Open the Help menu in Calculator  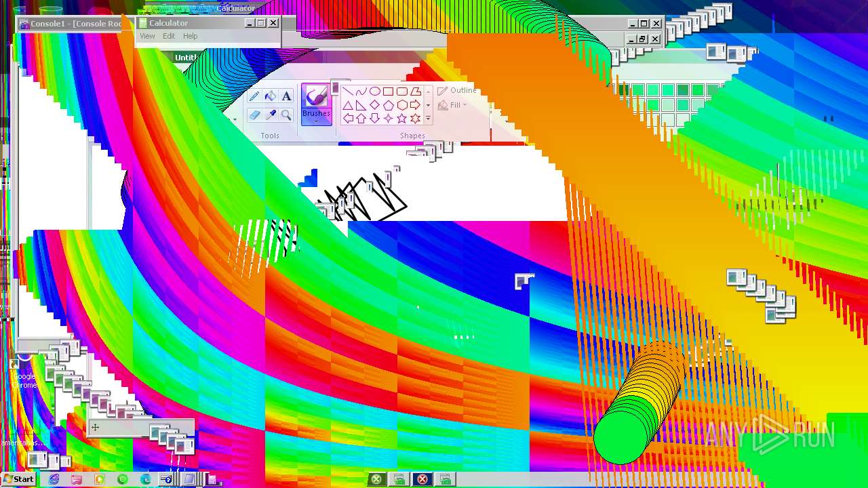(x=191, y=36)
